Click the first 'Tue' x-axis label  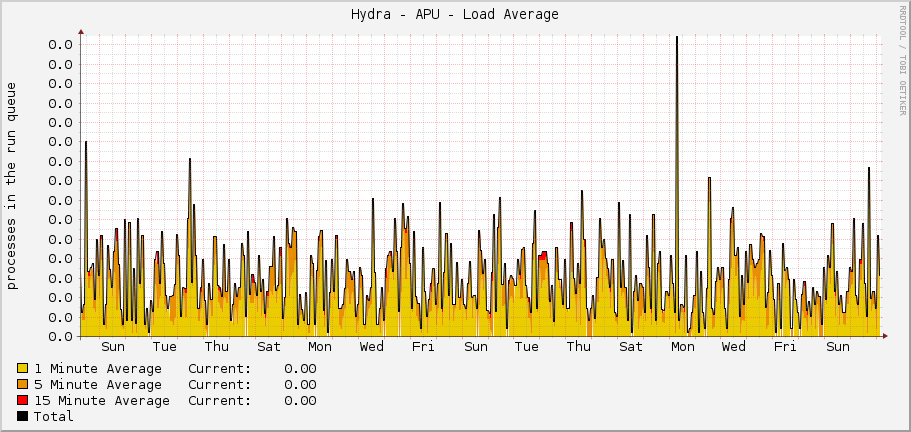165,347
